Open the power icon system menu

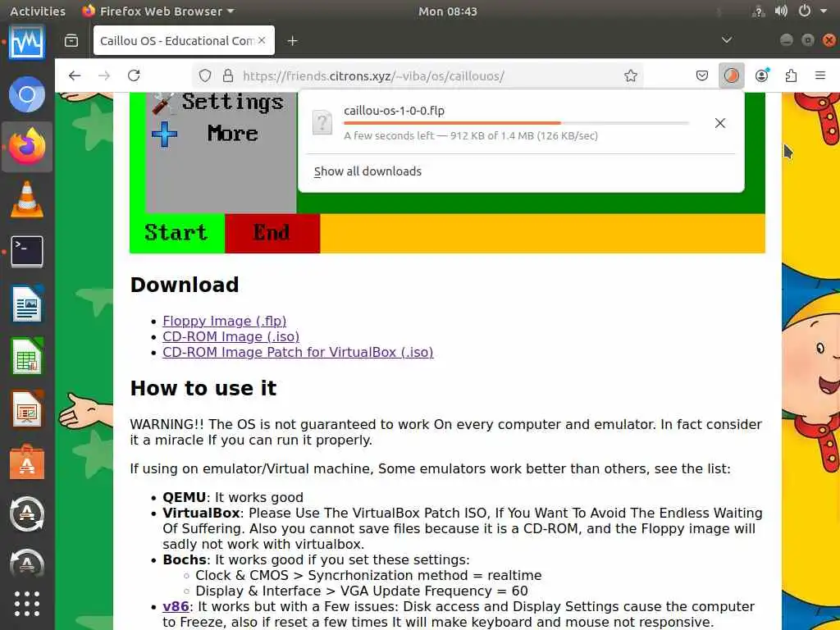click(x=804, y=11)
